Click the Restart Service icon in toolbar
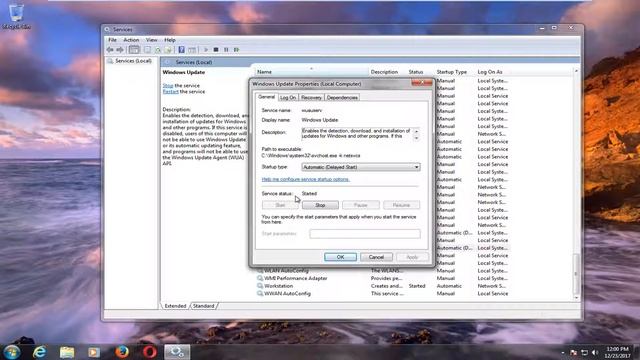Viewport: 640px width, 360px height. tap(237, 50)
